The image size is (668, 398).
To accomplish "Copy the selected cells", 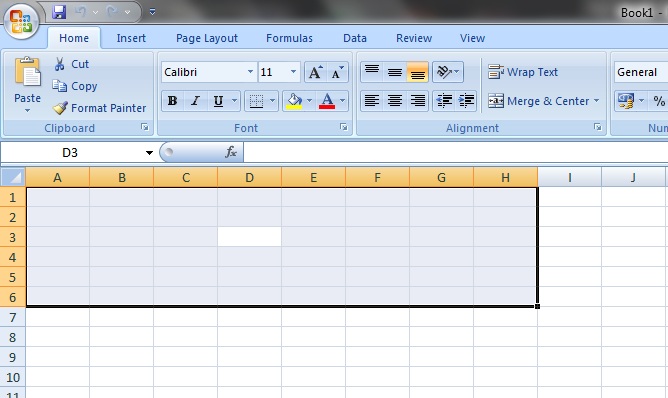I will pyautogui.click(x=75, y=86).
